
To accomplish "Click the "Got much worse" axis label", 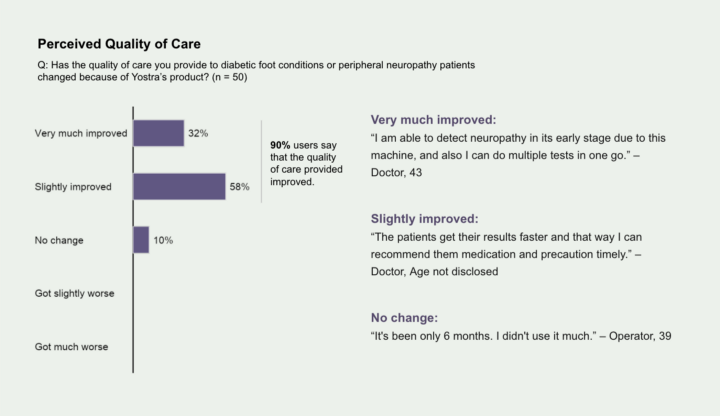I will click(x=71, y=347).
